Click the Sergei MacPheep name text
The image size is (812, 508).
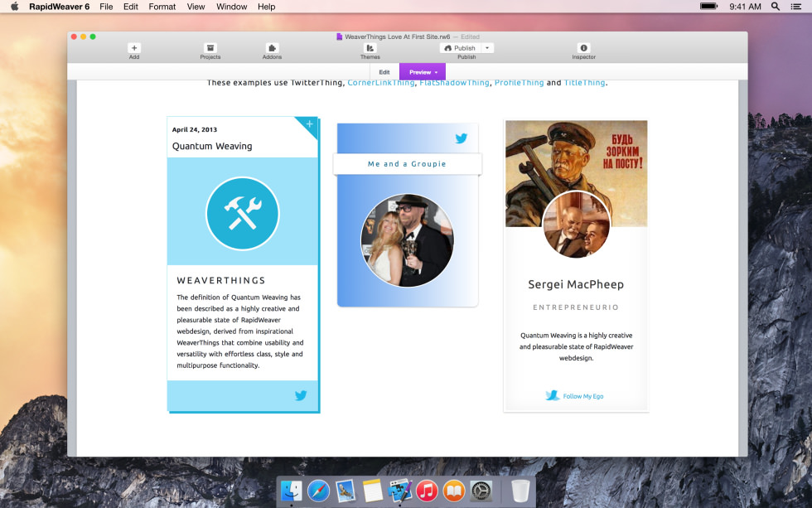576,284
